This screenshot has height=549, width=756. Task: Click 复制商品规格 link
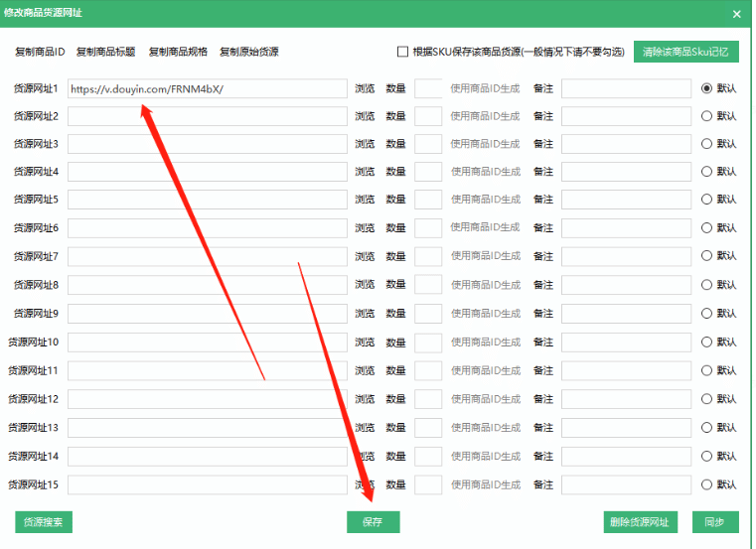[x=178, y=52]
